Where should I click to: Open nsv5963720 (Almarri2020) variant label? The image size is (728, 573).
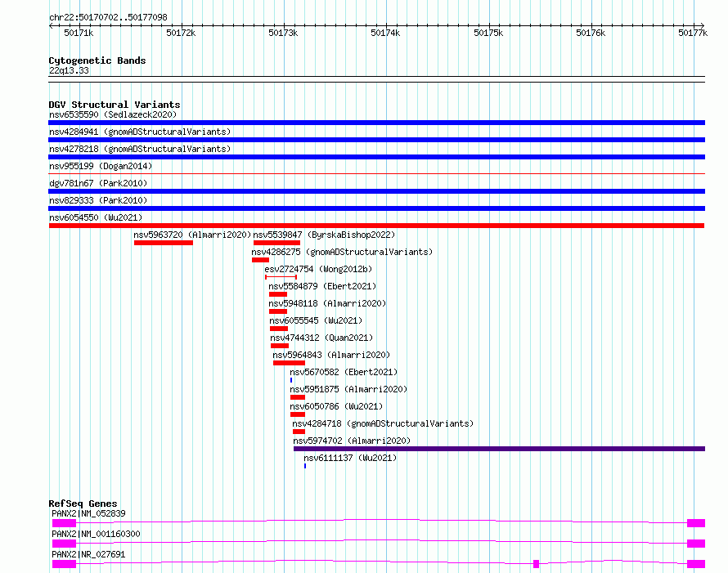point(192,235)
